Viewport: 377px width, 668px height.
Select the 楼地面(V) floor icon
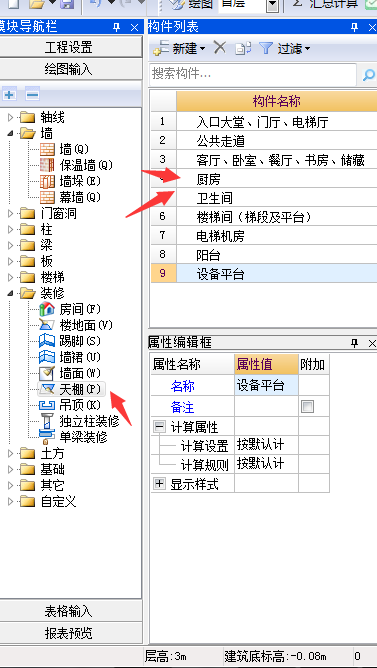[x=47, y=325]
